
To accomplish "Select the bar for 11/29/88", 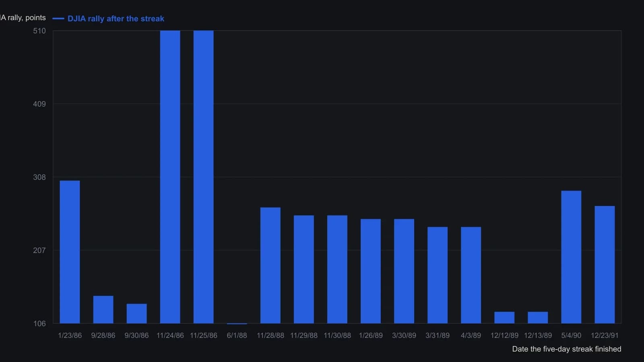I will tap(303, 269).
